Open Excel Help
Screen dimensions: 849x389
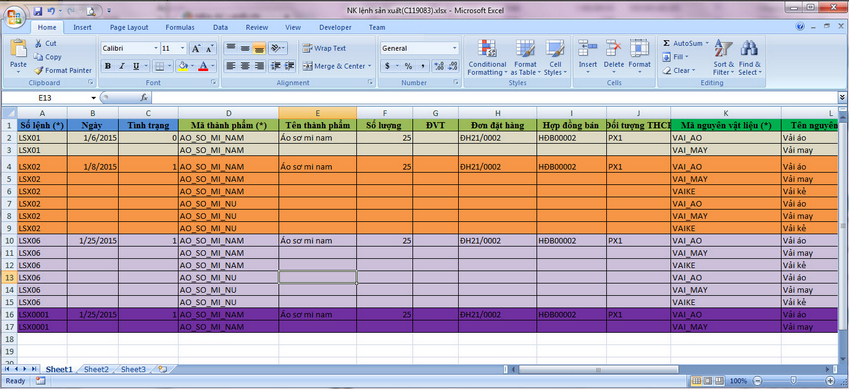pyautogui.click(x=800, y=26)
